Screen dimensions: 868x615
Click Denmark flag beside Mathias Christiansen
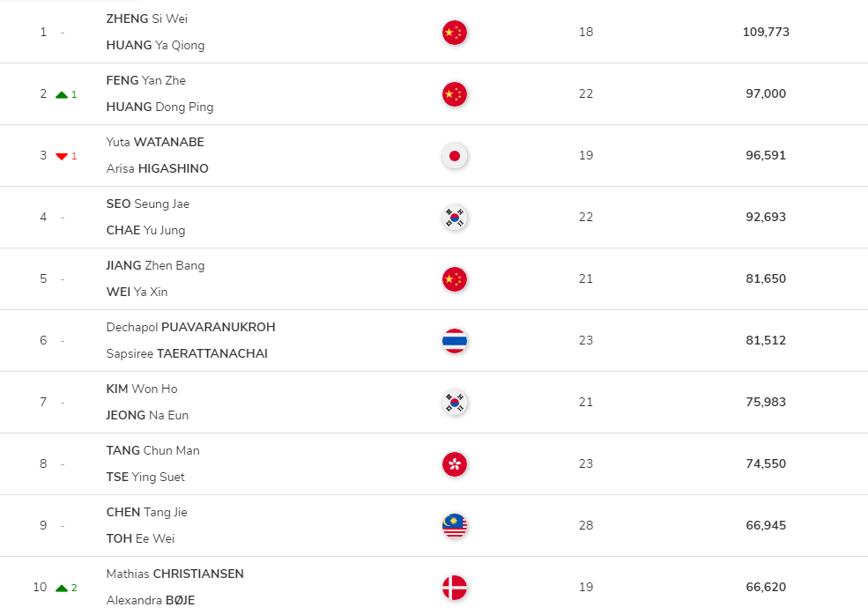tap(455, 588)
